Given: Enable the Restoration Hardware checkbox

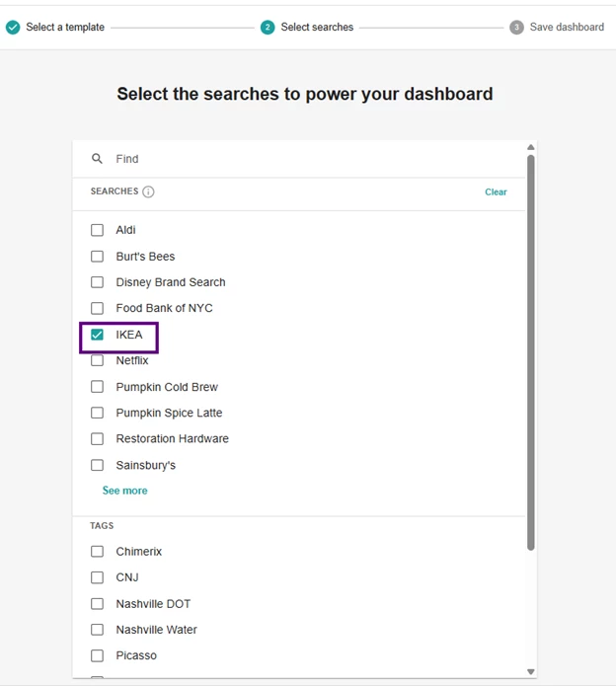Looking at the screenshot, I should pos(97,439).
